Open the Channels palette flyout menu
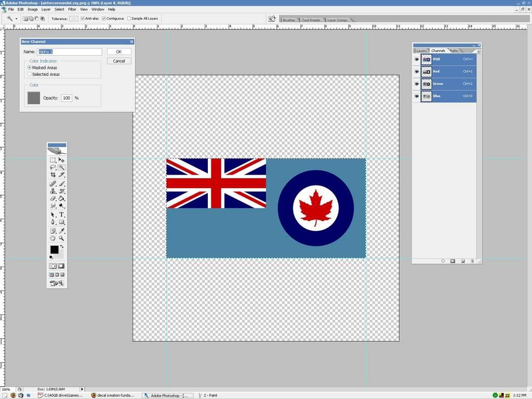Viewport: 532px width, 399px height. point(478,51)
